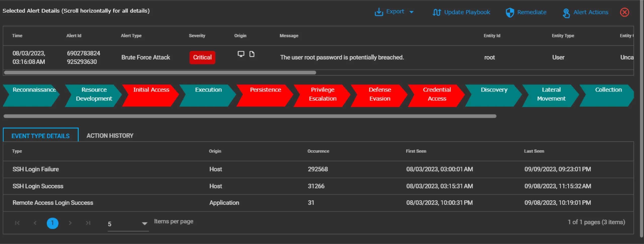Image resolution: width=644 pixels, height=244 pixels.
Task: Click occurrence count 31266
Action: pos(316,186)
